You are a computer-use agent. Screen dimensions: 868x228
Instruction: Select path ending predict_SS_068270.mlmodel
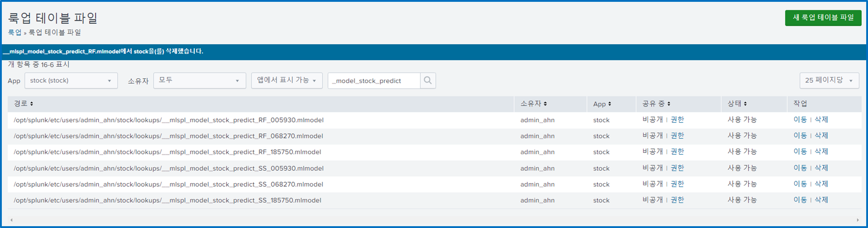[x=168, y=185]
